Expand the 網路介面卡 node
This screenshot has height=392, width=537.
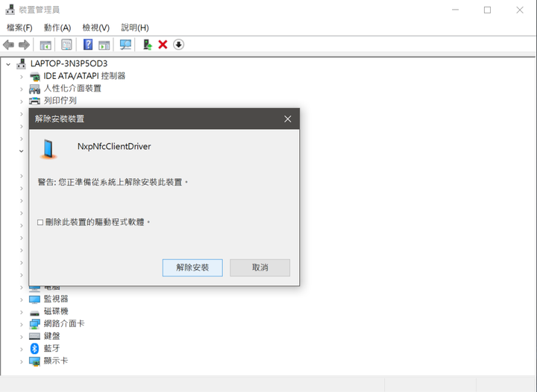point(21,324)
